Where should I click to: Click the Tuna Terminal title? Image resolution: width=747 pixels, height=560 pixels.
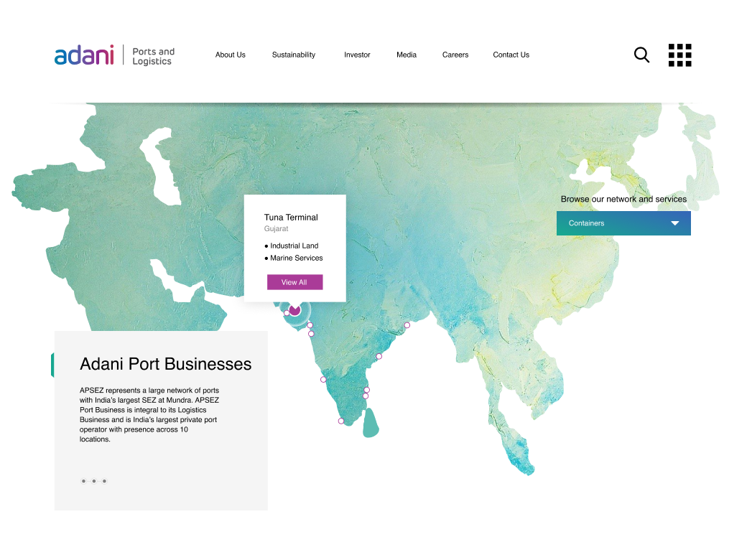(x=291, y=217)
